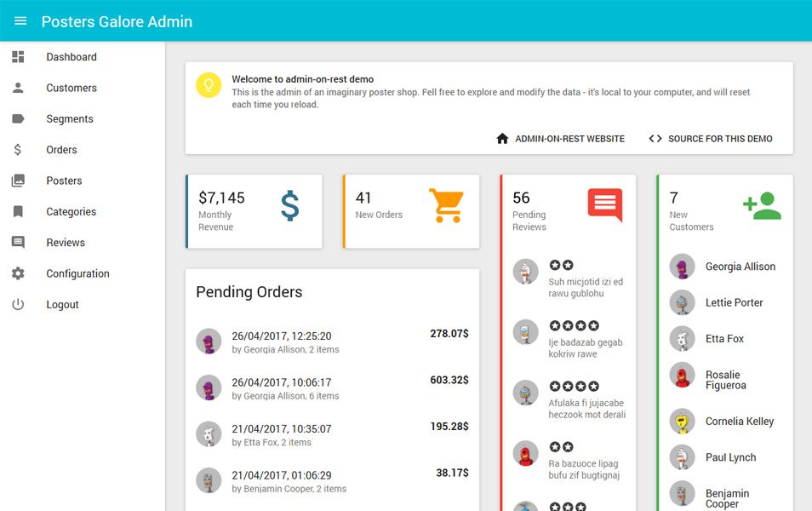Open pending order of 278.07$

(x=332, y=342)
